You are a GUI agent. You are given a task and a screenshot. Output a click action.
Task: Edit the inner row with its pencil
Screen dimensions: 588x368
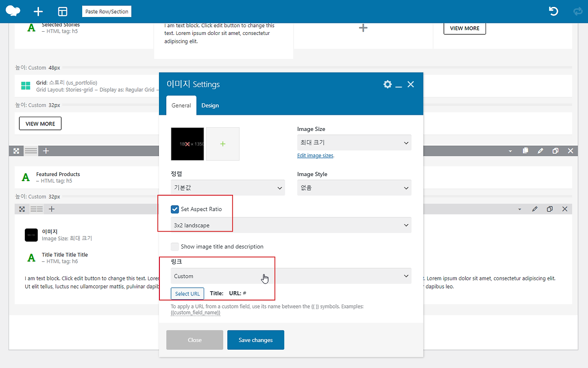535,209
